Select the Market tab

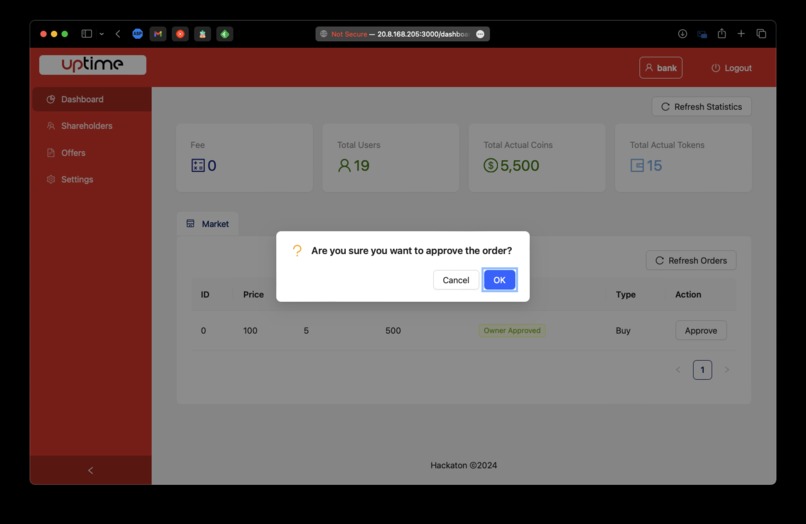pos(208,224)
